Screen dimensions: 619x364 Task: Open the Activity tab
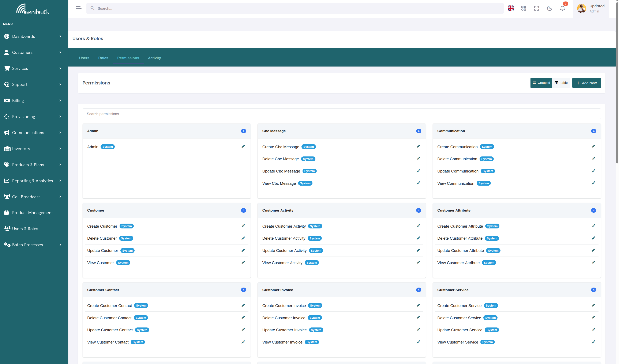pos(154,58)
